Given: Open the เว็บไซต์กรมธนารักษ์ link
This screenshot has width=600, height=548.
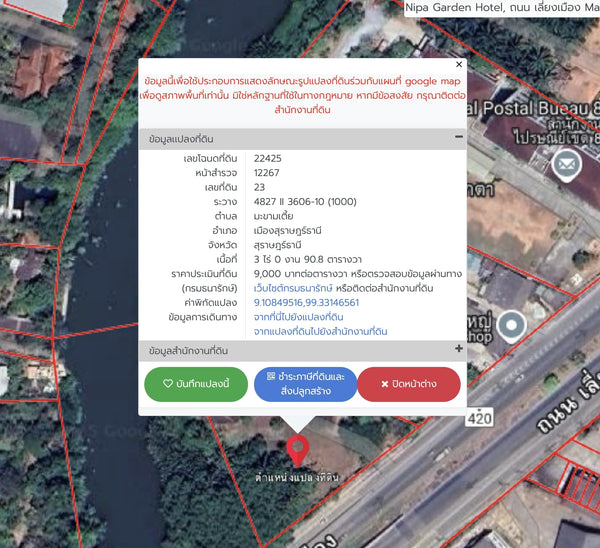Looking at the screenshot, I should [x=293, y=288].
